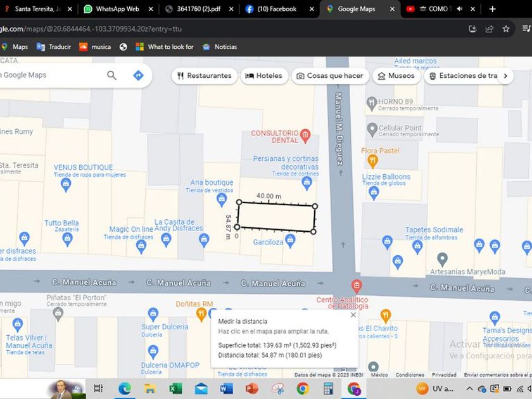Switch to the Santa Teresita tab
The image size is (532, 399).
pyautogui.click(x=37, y=9)
